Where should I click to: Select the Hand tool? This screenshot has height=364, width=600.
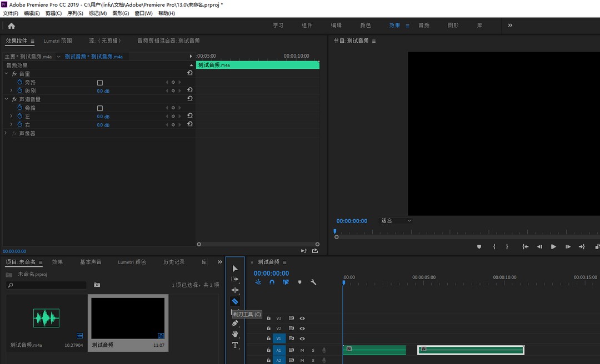pyautogui.click(x=235, y=334)
